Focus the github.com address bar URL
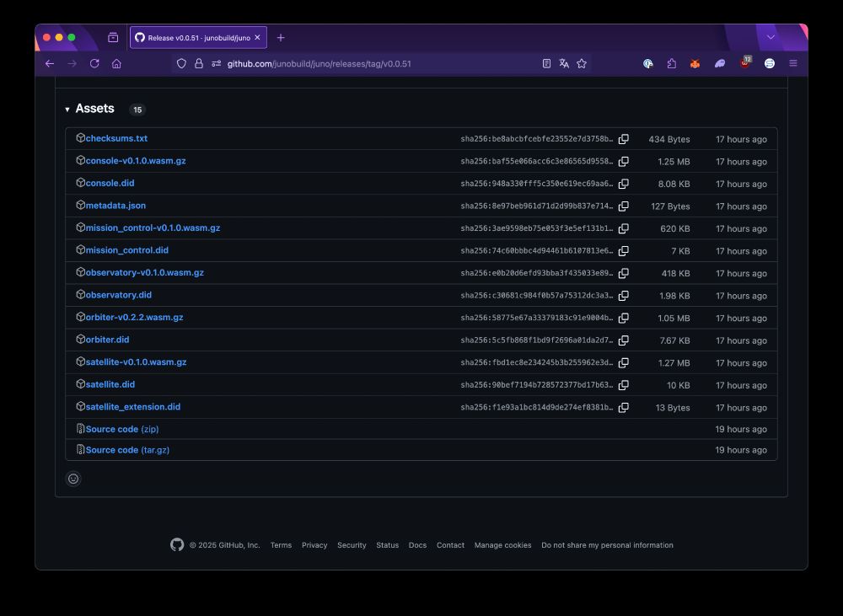The image size is (843, 616). [319, 63]
